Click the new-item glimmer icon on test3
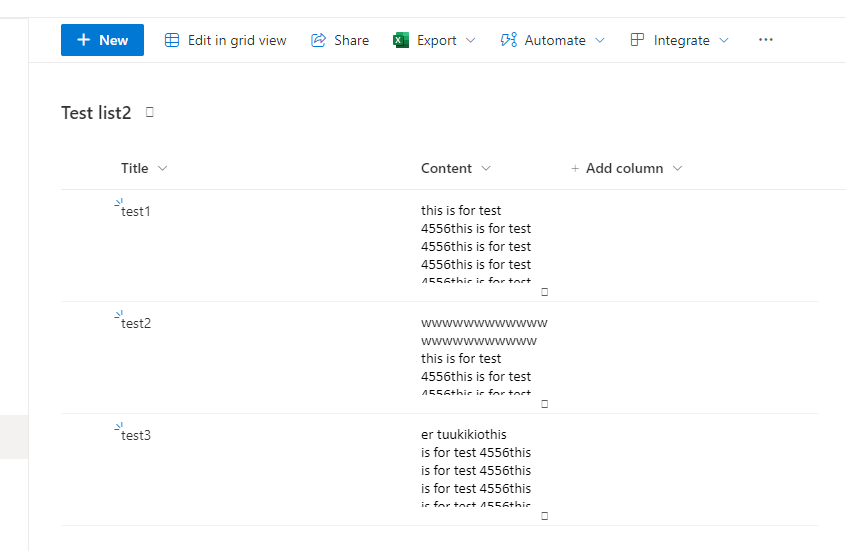The image size is (846, 551). 119,426
